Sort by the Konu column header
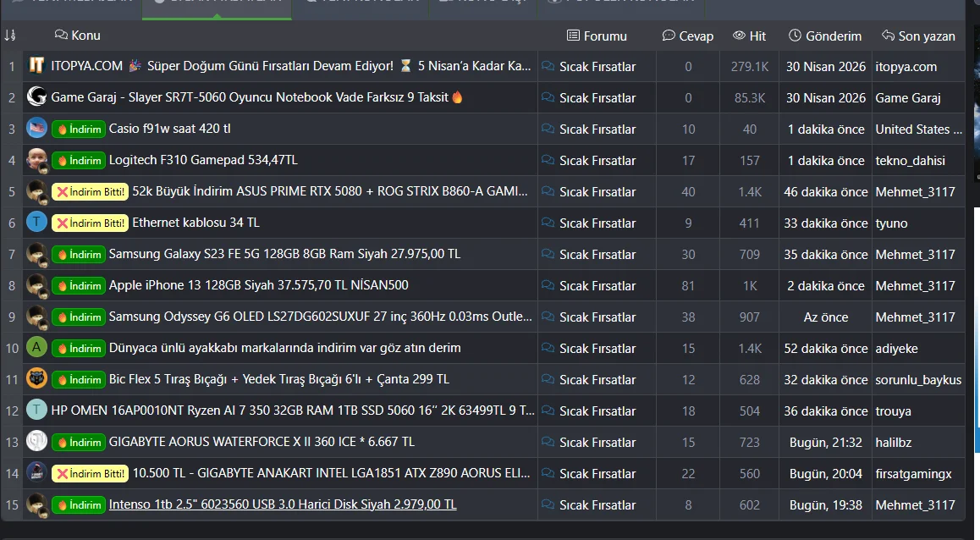 pos(78,35)
